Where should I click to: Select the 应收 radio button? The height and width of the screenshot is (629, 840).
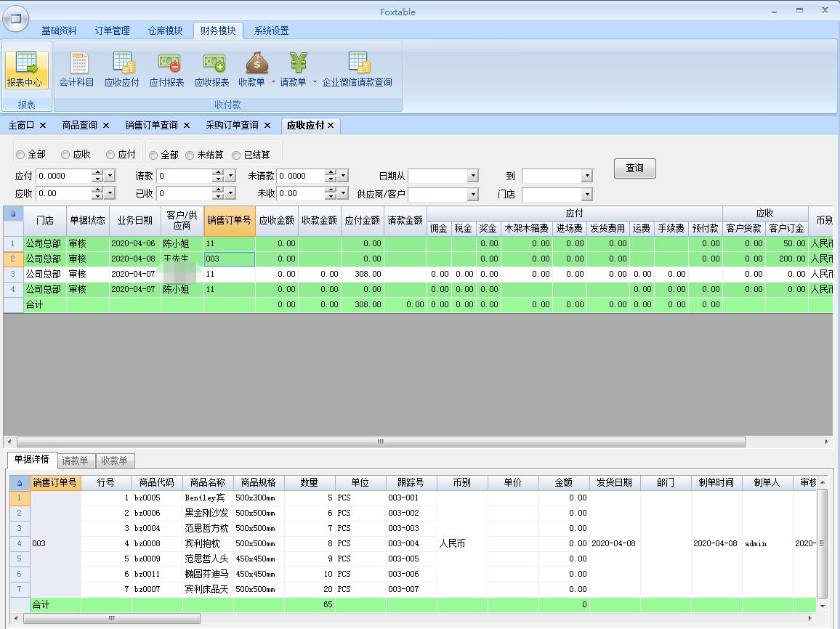pyautogui.click(x=65, y=155)
